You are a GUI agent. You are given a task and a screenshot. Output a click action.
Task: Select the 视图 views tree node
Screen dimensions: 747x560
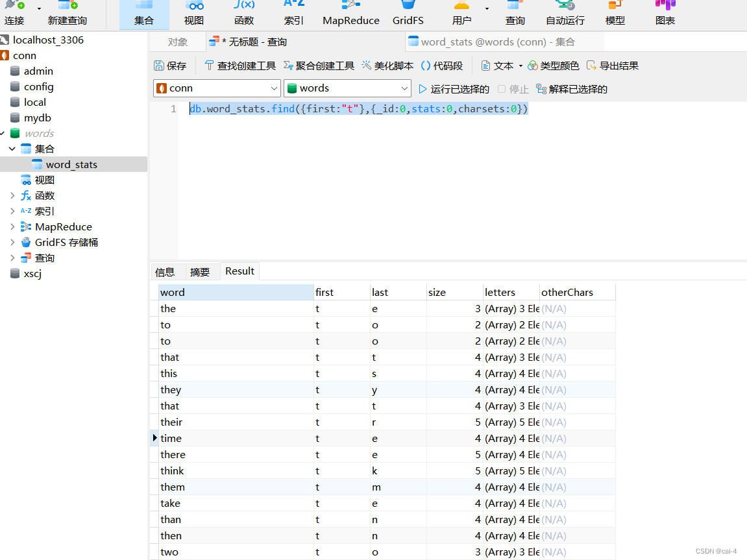(x=44, y=180)
